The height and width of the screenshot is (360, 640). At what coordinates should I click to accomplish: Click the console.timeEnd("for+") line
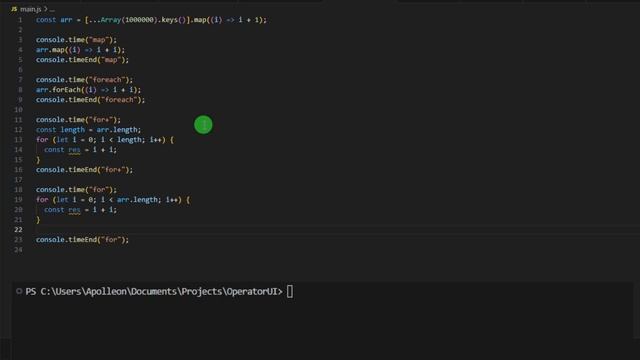click(84, 170)
